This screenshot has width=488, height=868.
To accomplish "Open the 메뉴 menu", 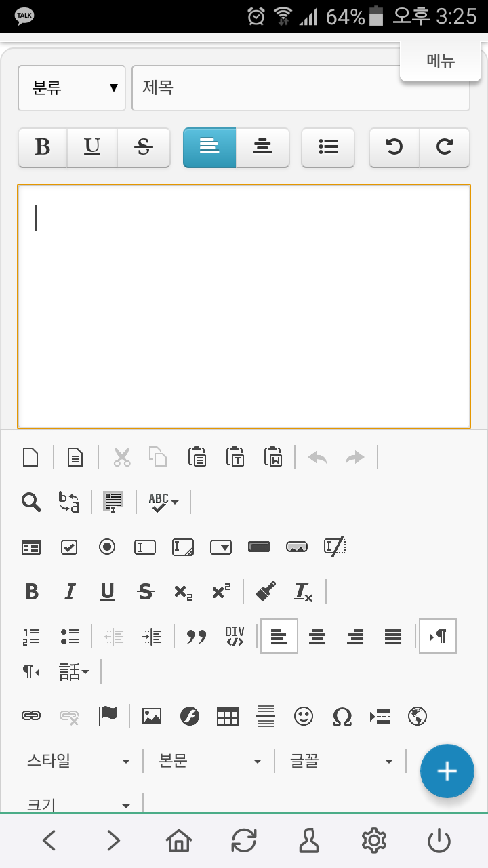I will 441,61.
